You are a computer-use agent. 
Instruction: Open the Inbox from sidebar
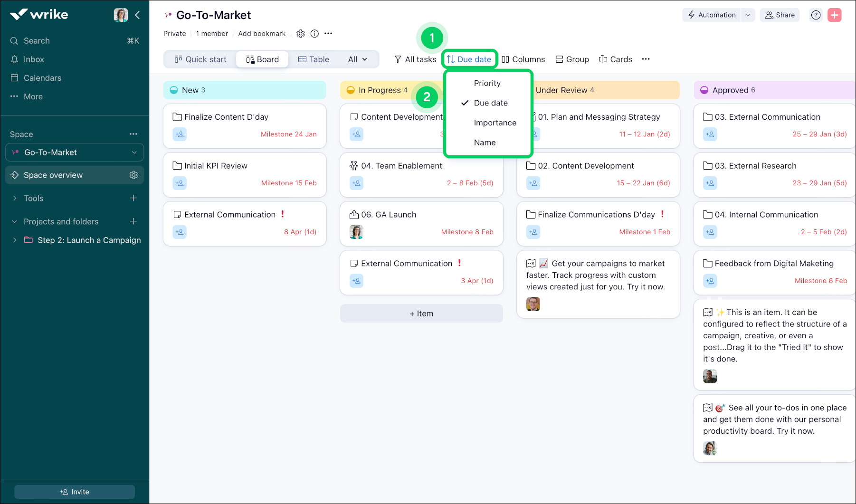(x=33, y=59)
